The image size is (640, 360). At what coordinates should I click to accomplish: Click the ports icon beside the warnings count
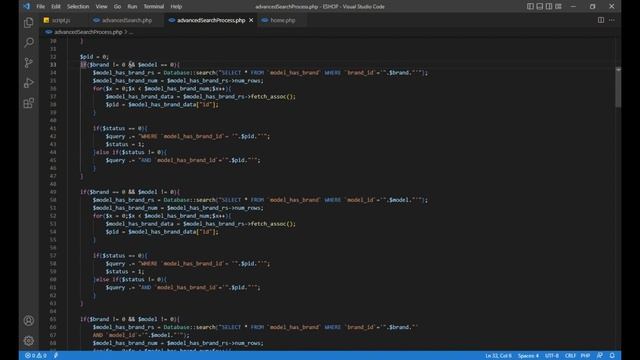point(56,356)
